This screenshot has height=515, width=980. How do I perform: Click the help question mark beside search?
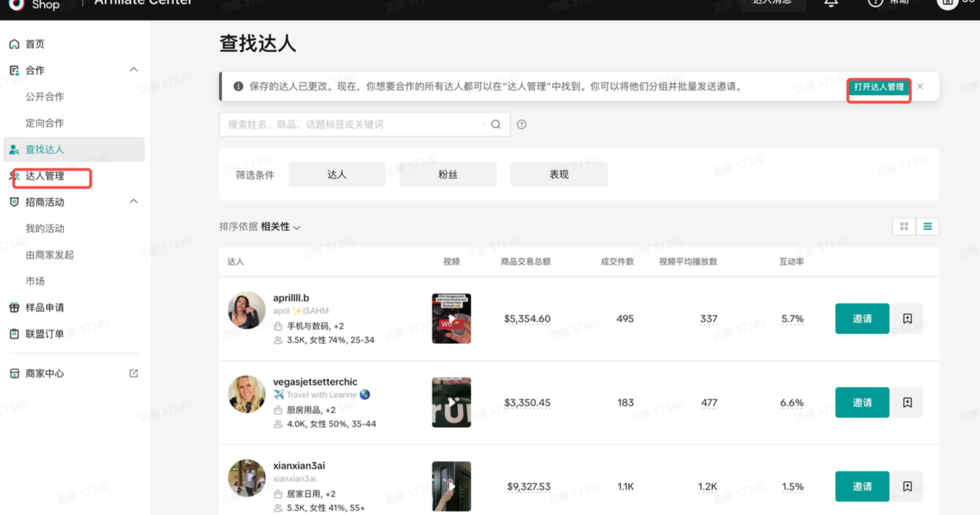pos(522,124)
